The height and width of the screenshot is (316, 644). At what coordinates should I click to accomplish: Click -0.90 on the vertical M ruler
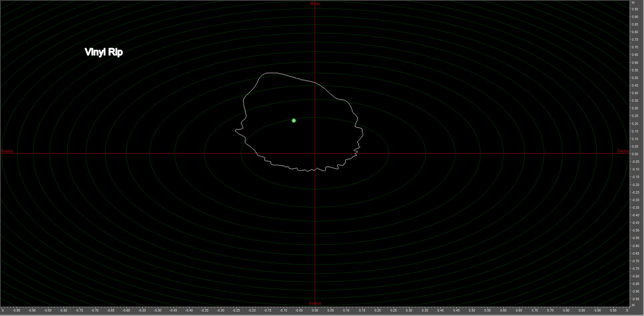[x=636, y=291]
